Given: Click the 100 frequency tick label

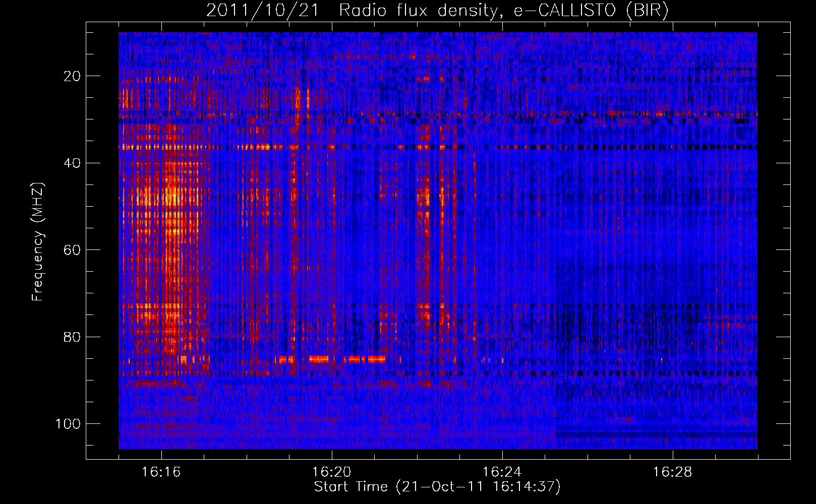Looking at the screenshot, I should (68, 424).
